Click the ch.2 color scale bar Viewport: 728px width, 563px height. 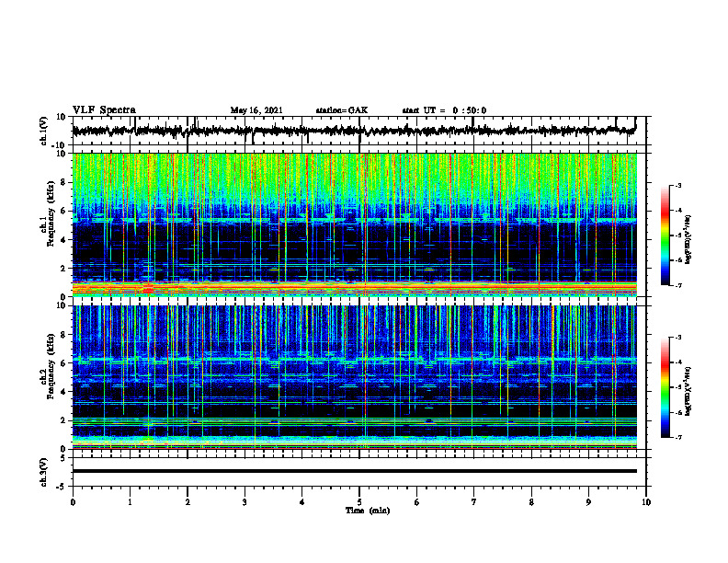(x=665, y=387)
